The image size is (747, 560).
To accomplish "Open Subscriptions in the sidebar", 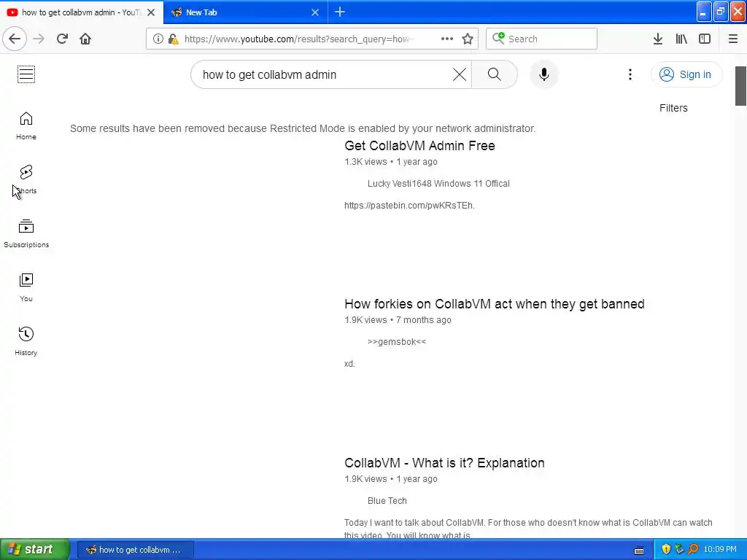I will pyautogui.click(x=26, y=233).
